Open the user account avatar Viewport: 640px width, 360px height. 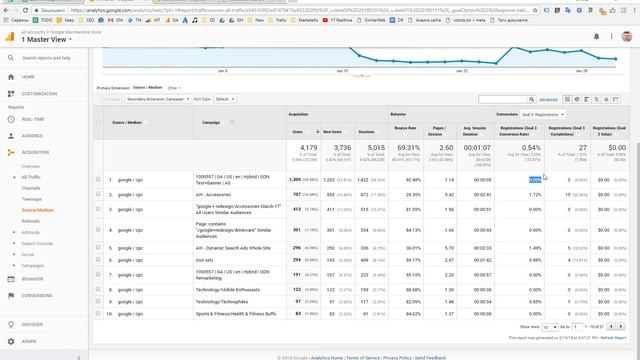coord(627,36)
